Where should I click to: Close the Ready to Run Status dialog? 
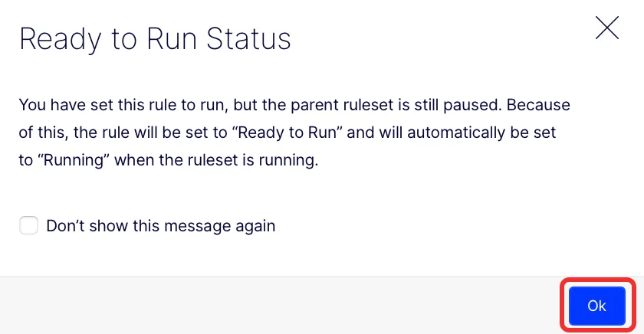click(x=607, y=28)
